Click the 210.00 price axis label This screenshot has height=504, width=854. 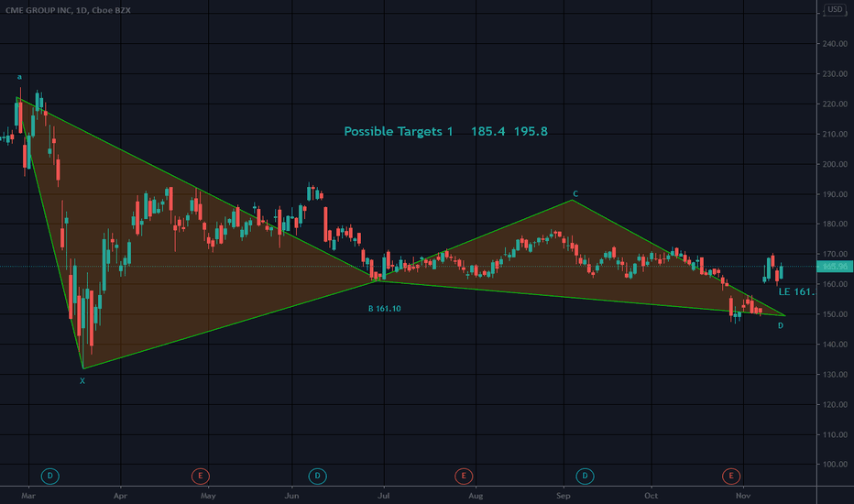tap(835, 134)
